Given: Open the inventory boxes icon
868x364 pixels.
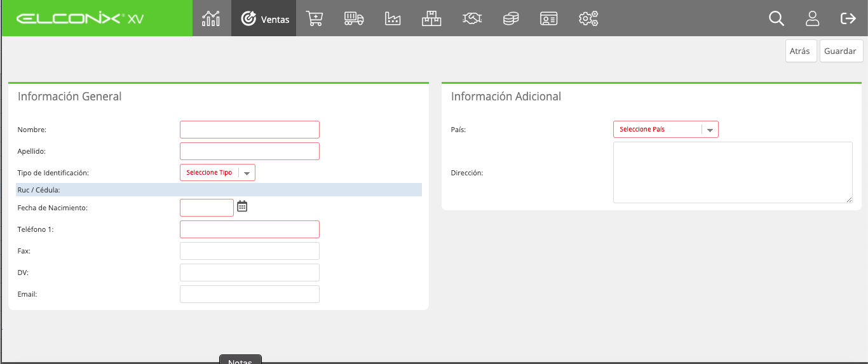Looking at the screenshot, I should click(431, 18).
